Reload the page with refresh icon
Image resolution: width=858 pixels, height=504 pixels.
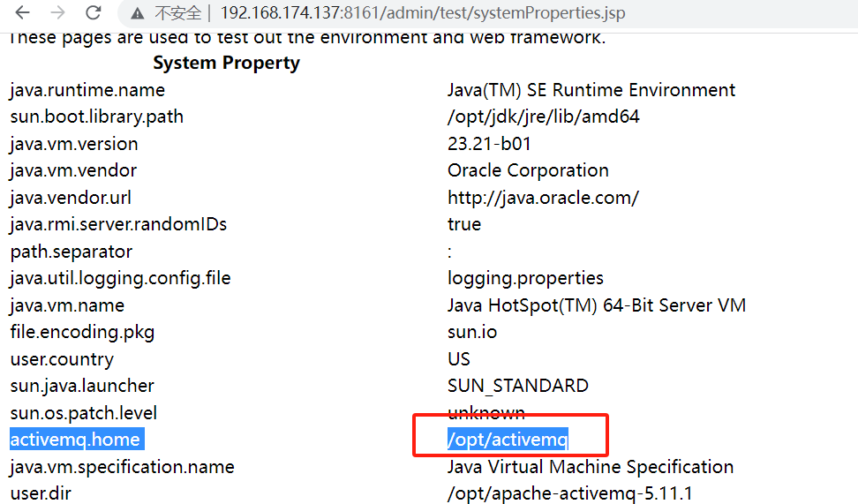click(94, 12)
